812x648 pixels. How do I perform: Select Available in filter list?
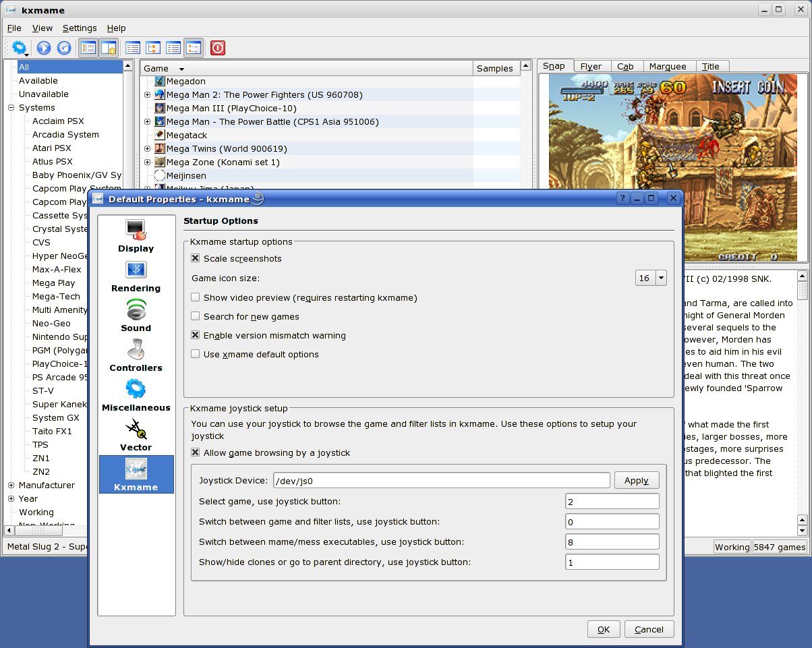click(38, 81)
